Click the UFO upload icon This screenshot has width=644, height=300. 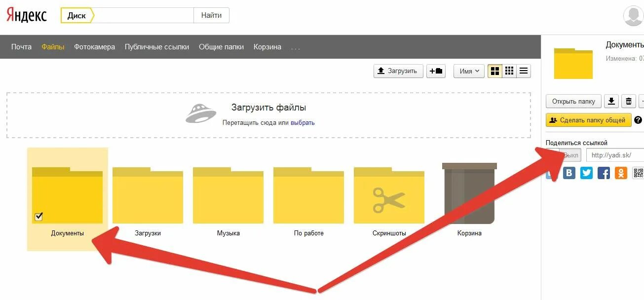pos(201,113)
